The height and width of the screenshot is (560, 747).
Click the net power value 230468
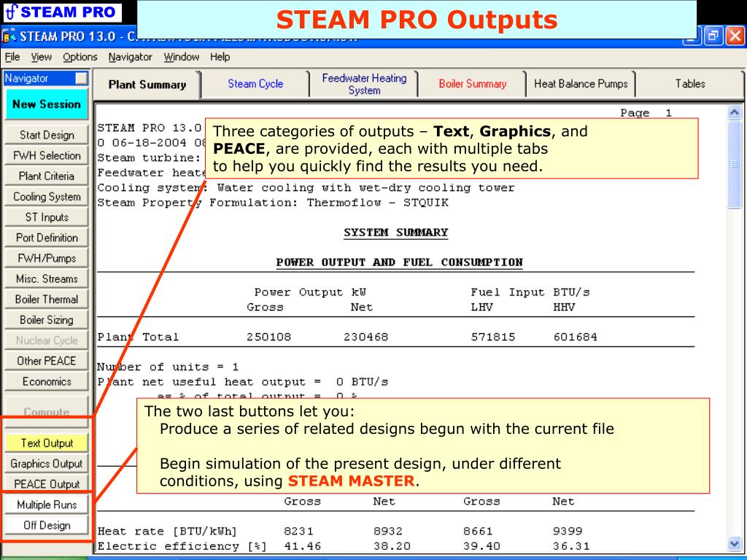pyautogui.click(x=366, y=337)
